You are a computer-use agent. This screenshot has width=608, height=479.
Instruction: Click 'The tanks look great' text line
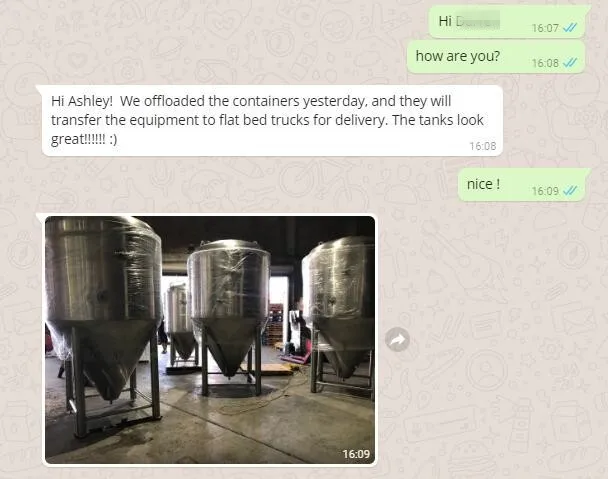pos(267,130)
